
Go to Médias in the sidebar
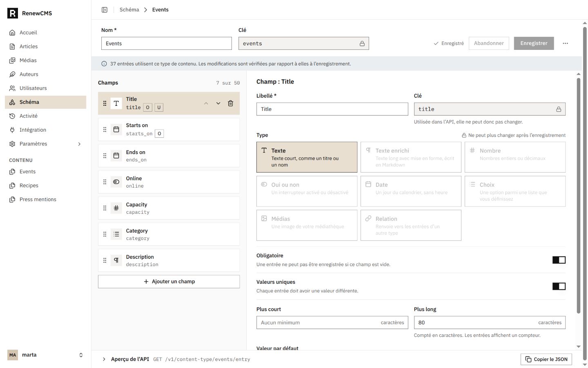click(x=45, y=61)
